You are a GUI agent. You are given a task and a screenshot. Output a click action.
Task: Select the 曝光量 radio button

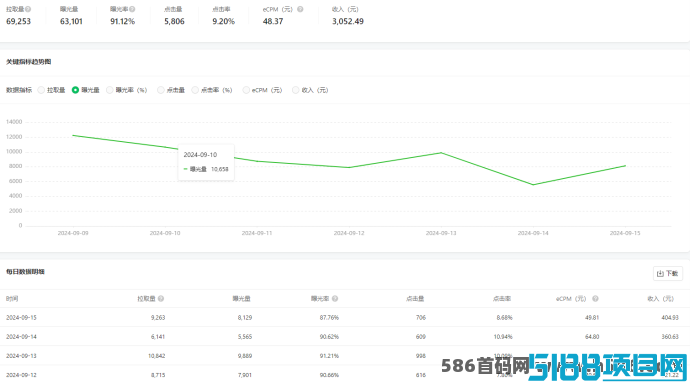tap(75, 90)
